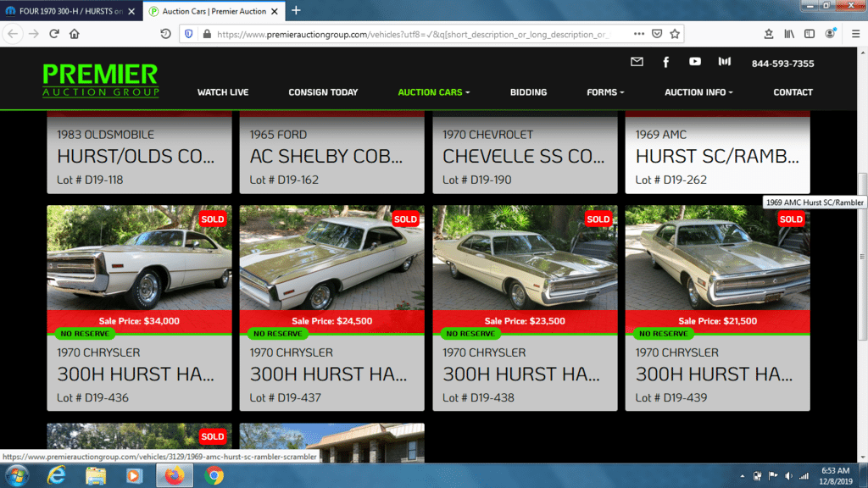Open the 1969 AMC Hurst SC/Rambler listing
The height and width of the screenshot is (488, 868).
717,156
